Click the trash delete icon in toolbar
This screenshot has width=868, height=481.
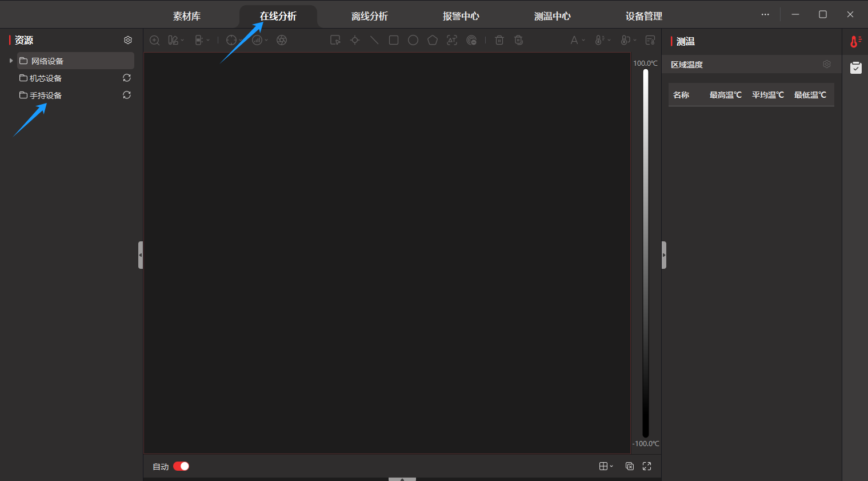[x=499, y=40]
